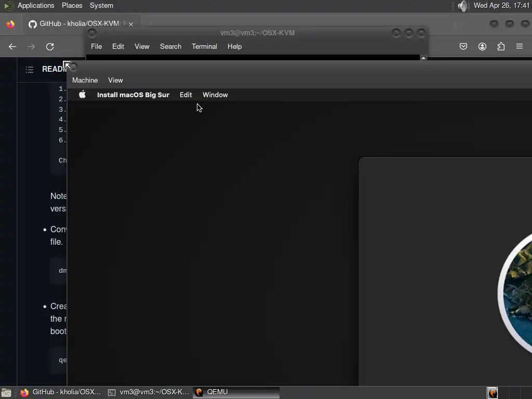Click the macOS Big Sur installer image
Image resolution: width=532 pixels, height=399 pixels.
pyautogui.click(x=515, y=293)
